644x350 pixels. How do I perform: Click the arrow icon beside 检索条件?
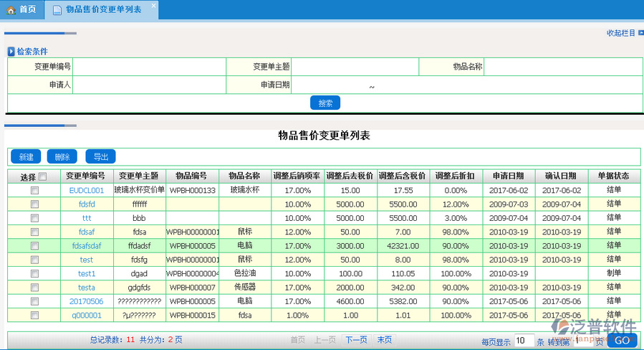coord(11,52)
